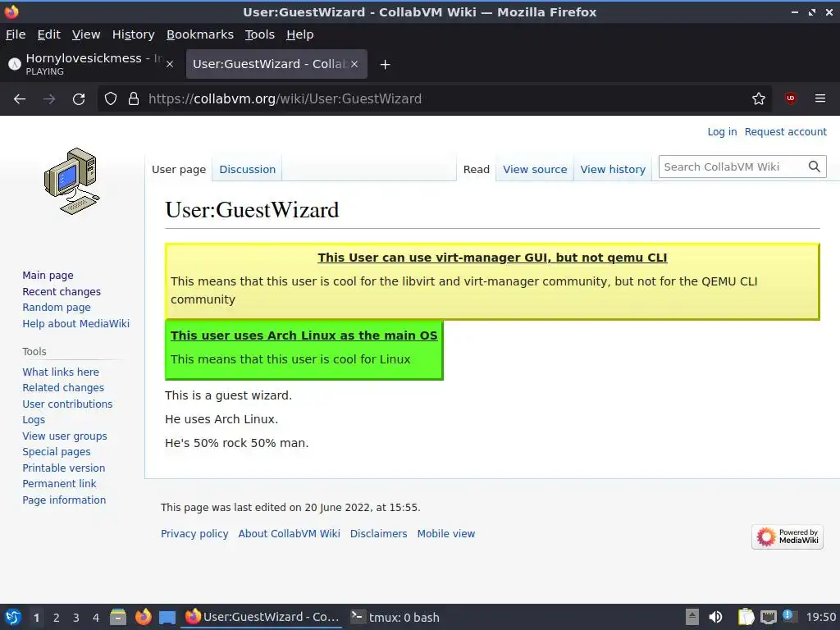
Task: Open Related changes link
Action: point(63,388)
